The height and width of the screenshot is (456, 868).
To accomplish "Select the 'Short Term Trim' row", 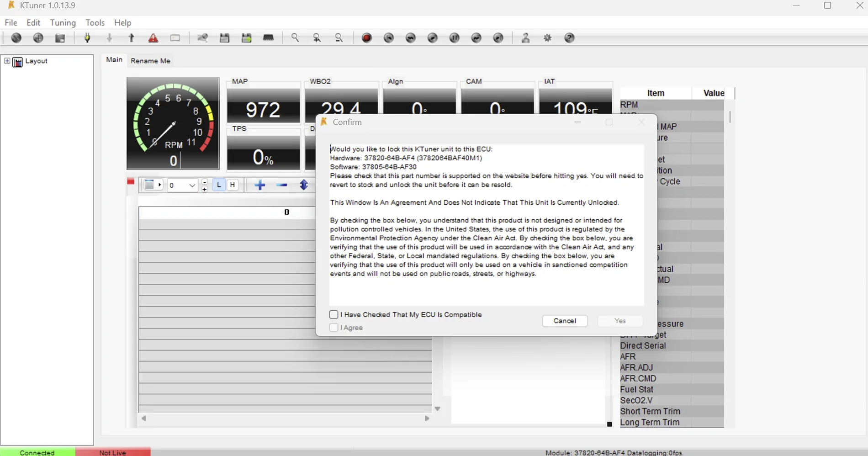I will point(672,411).
